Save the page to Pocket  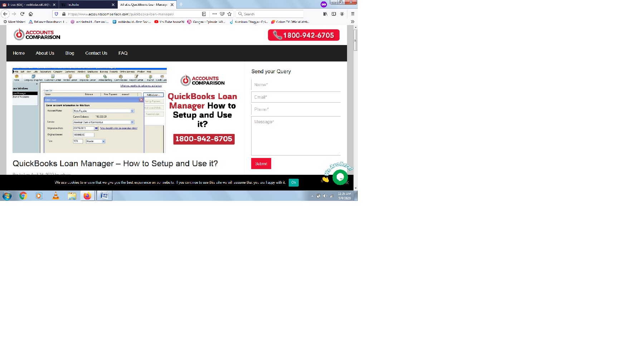click(222, 14)
